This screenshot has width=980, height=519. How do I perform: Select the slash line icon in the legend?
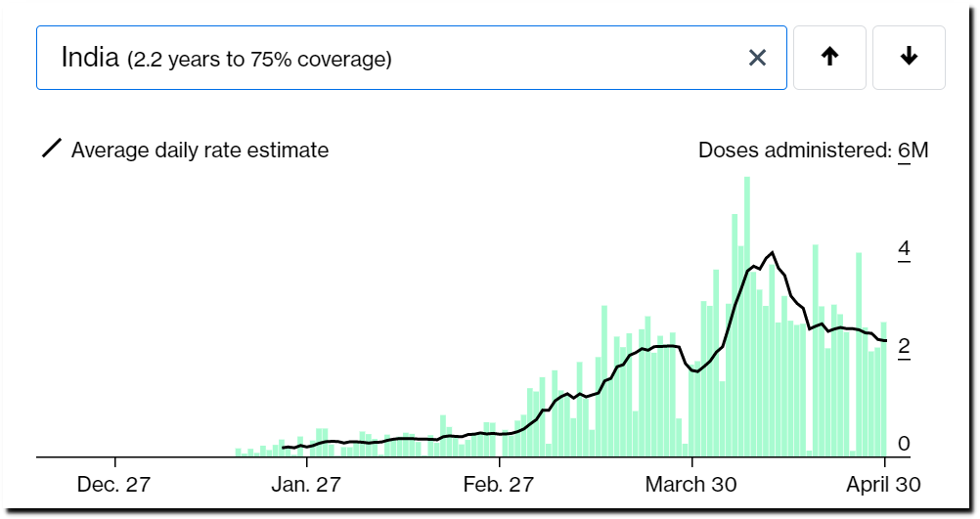click(51, 149)
